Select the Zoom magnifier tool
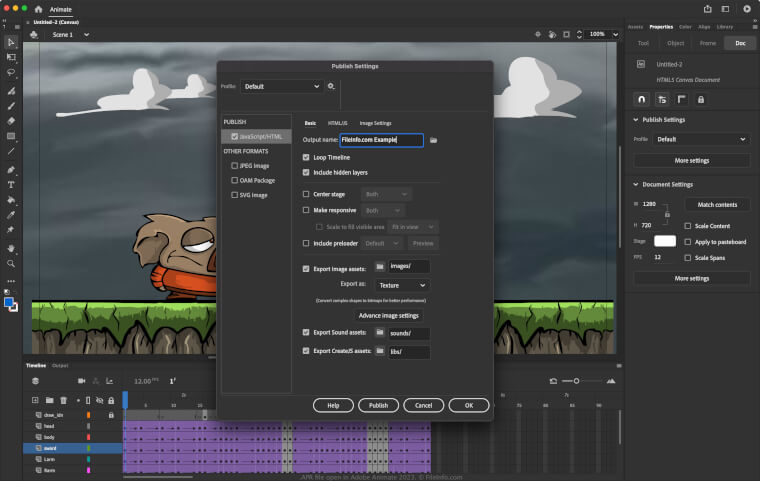Viewport: 760px width, 481px height. click(11, 264)
